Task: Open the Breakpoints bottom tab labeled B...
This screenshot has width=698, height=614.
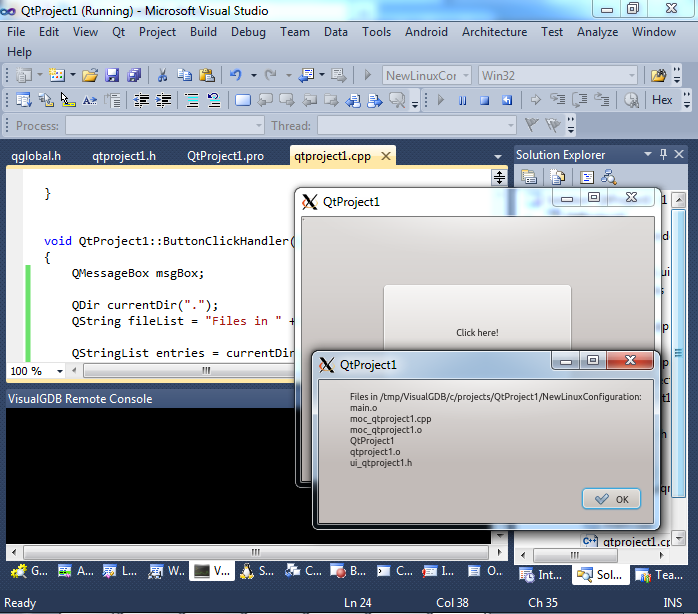Action: tap(349, 571)
